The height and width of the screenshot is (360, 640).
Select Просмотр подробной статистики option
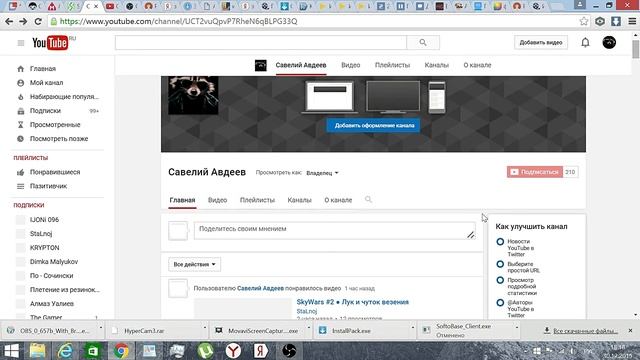500,280
